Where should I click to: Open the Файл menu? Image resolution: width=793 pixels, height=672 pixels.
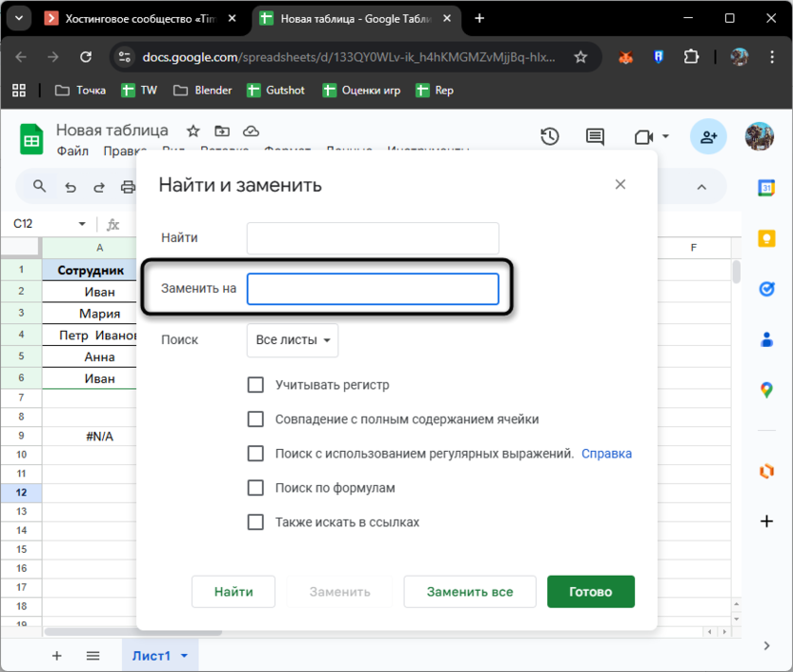coord(72,152)
